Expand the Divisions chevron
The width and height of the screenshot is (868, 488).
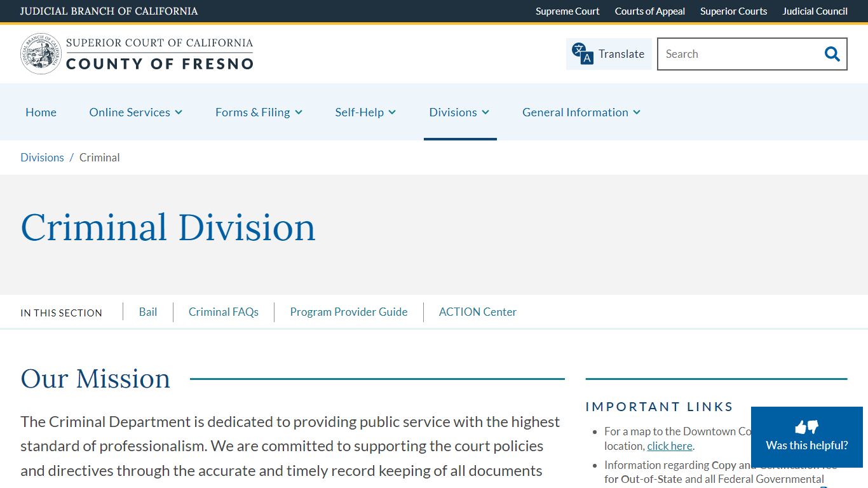pyautogui.click(x=485, y=112)
